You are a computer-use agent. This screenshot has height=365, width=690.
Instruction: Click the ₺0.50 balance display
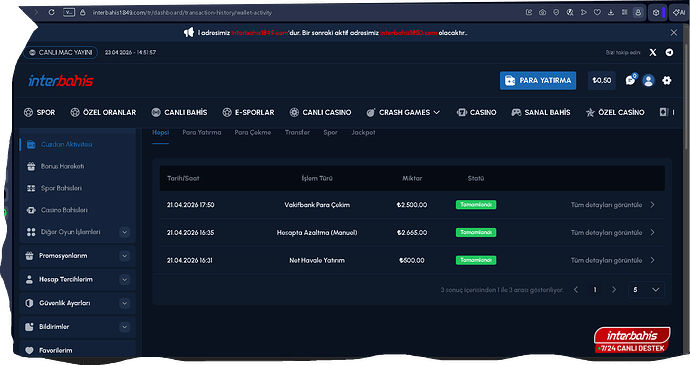point(602,81)
